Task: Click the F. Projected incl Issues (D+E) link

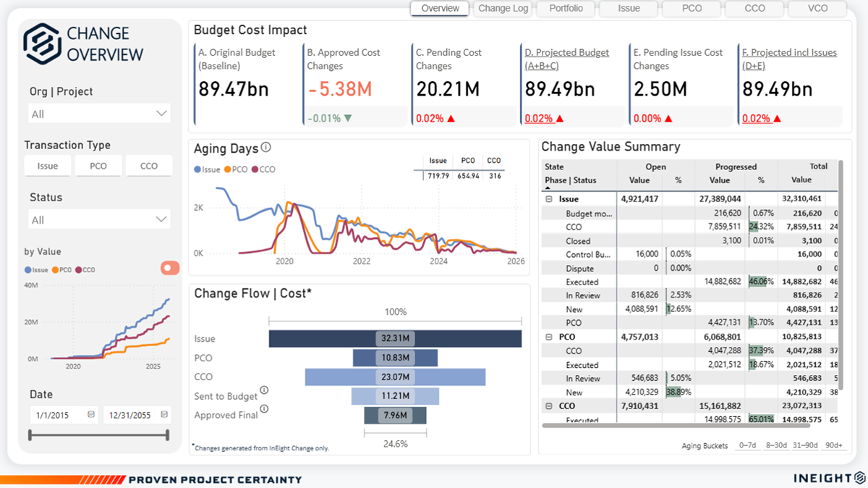Action: click(x=789, y=59)
